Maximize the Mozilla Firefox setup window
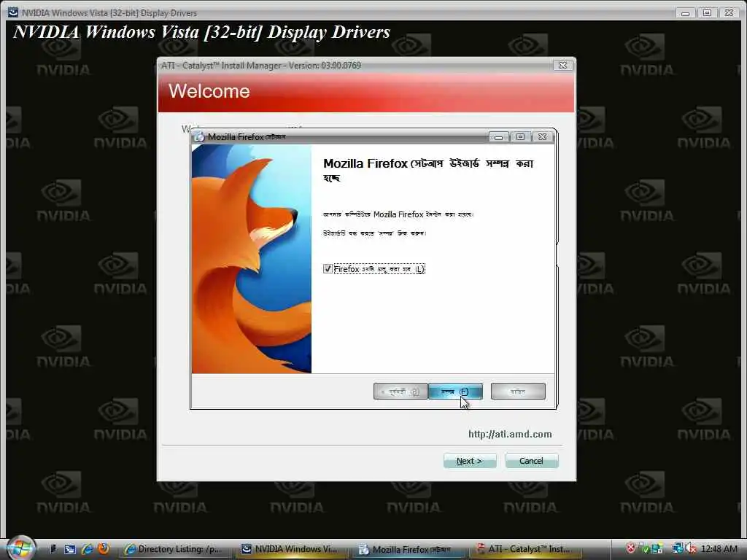Image resolution: width=747 pixels, height=560 pixels. (520, 137)
